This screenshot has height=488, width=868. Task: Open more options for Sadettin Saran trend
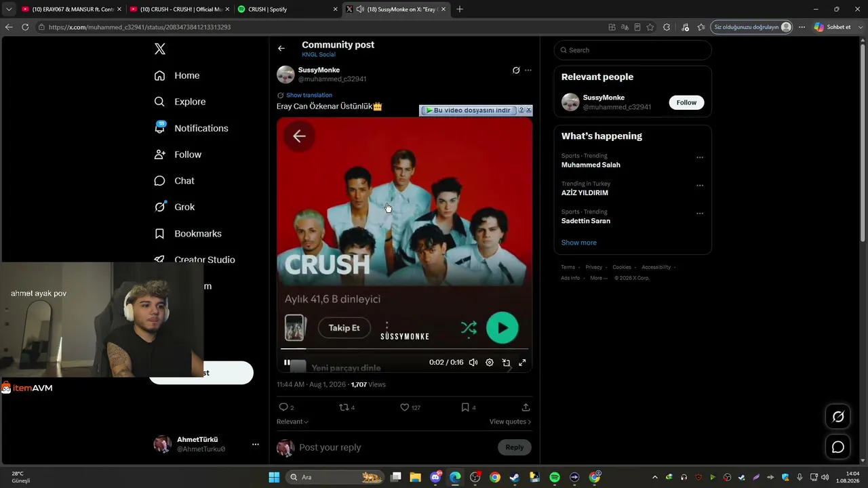(x=700, y=213)
